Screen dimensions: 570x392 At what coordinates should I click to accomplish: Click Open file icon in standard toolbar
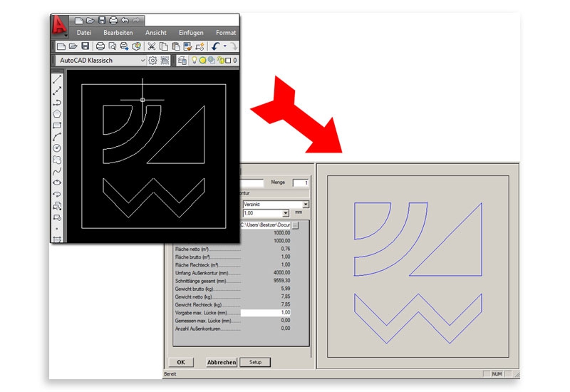[73, 46]
